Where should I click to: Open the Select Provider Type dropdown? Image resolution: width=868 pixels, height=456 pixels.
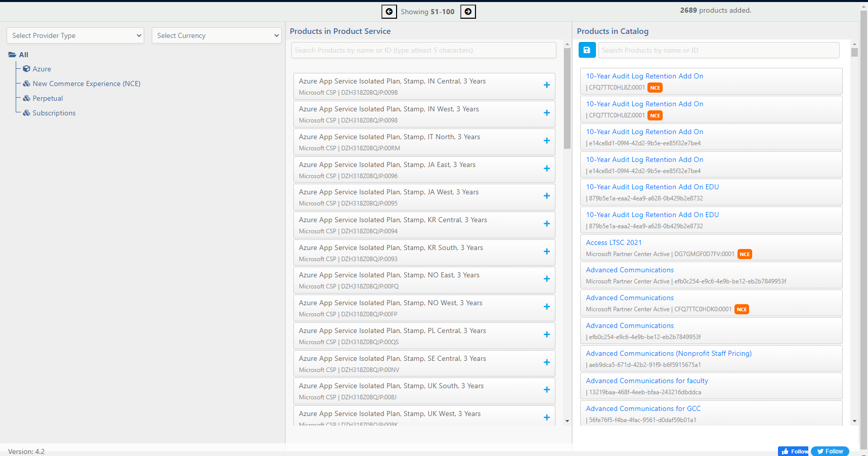click(x=75, y=35)
